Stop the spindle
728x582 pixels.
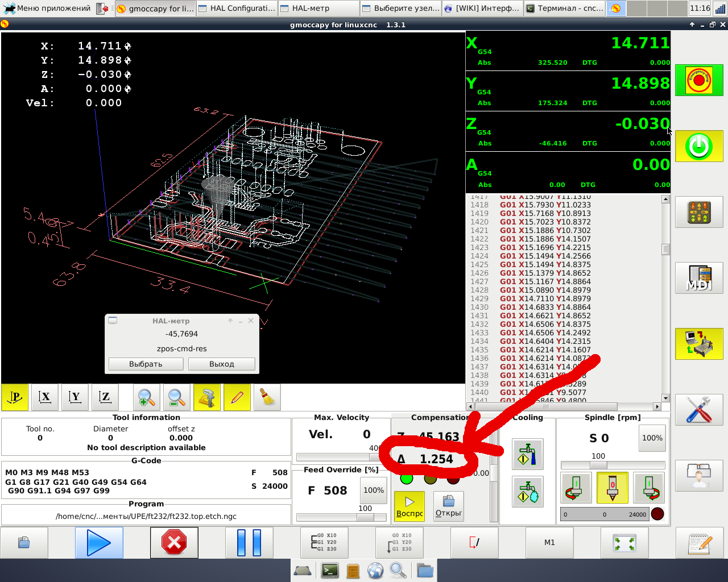(x=613, y=488)
